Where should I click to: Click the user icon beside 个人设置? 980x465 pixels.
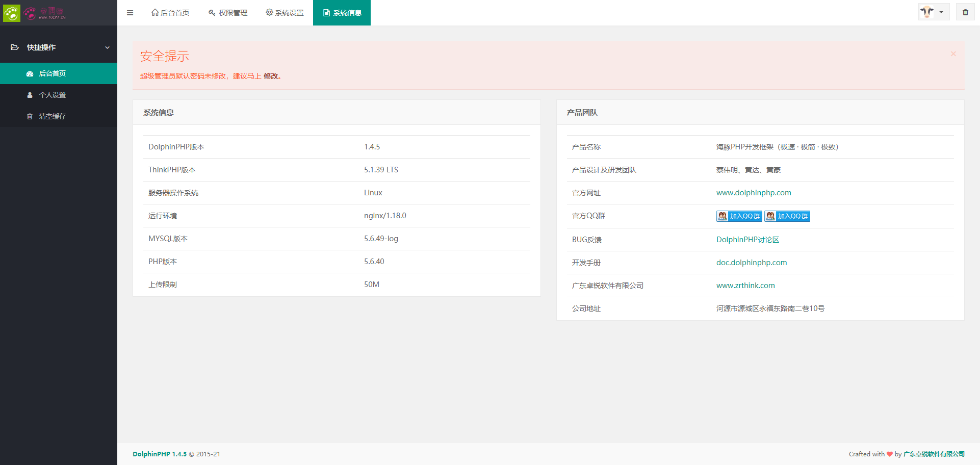30,95
